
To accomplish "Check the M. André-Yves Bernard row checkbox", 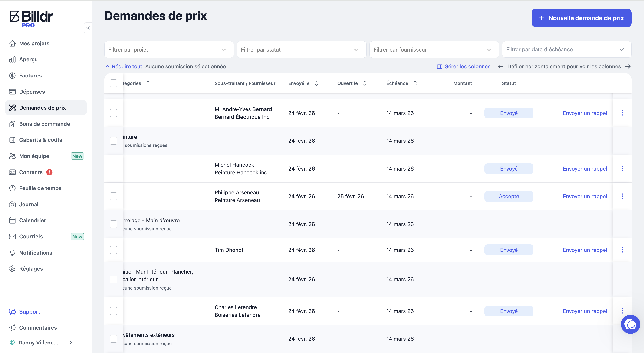I will coord(114,113).
